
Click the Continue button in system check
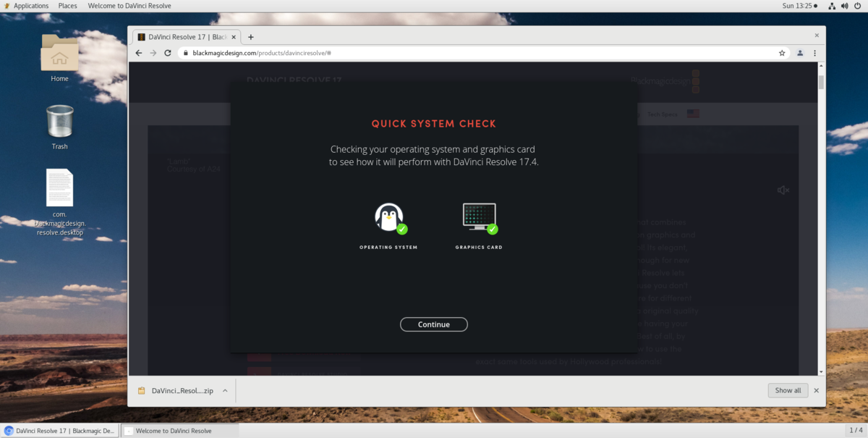click(x=434, y=324)
